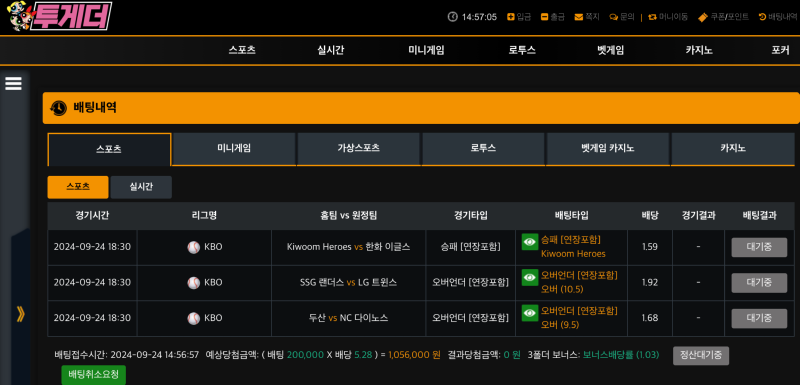This screenshot has height=385, width=800.
Task: Open 쿠폰/포인트 coupon icon
Action: point(703,17)
